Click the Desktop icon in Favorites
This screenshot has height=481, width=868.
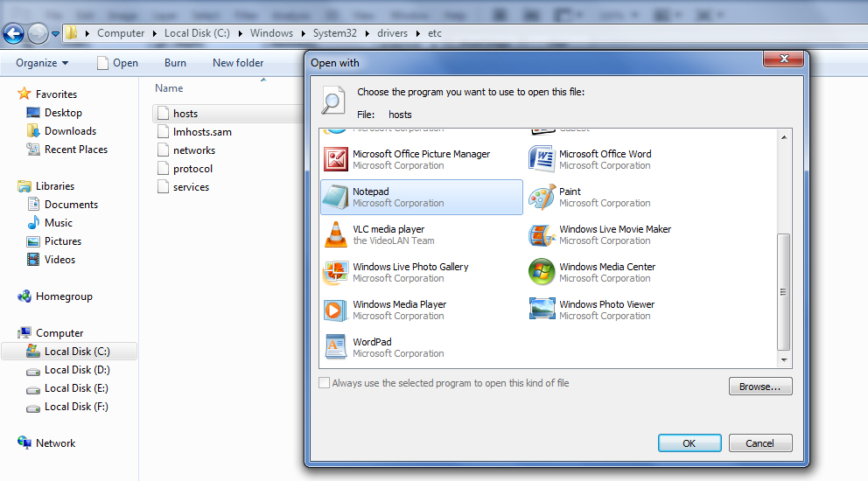33,112
